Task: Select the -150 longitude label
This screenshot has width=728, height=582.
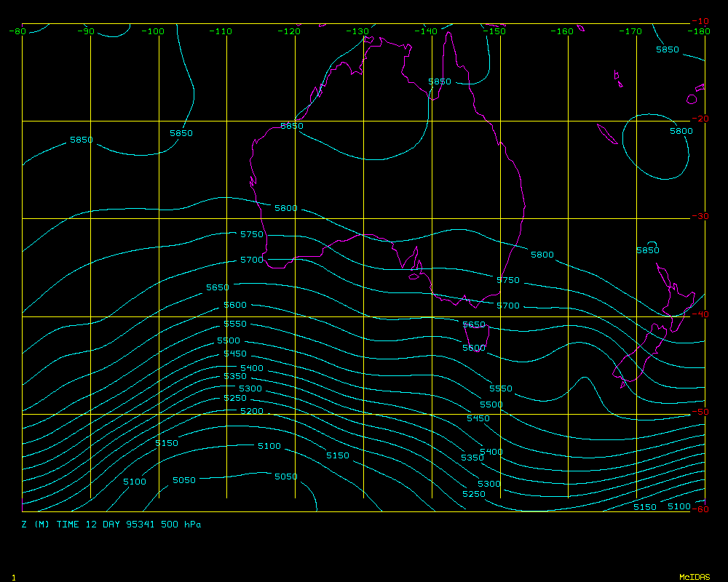Action: pos(495,31)
